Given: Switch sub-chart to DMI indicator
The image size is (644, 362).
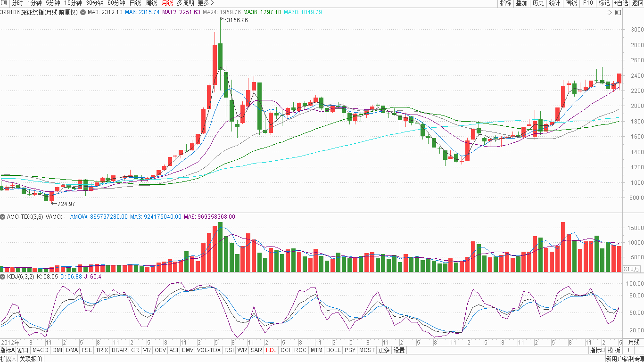Looking at the screenshot, I should point(57,350).
